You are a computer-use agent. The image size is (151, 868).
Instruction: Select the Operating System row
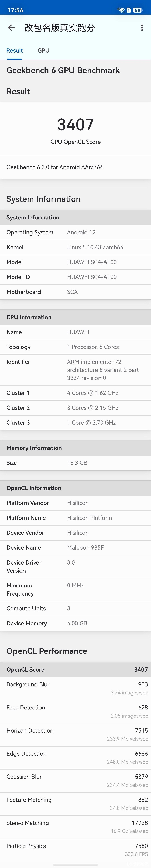pyautogui.click(x=75, y=232)
